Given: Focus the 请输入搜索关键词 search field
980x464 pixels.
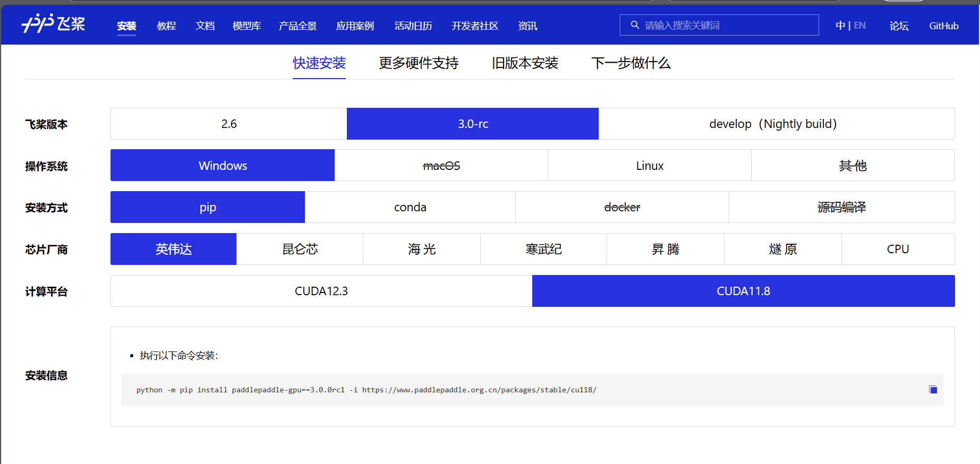Looking at the screenshot, I should (x=719, y=25).
